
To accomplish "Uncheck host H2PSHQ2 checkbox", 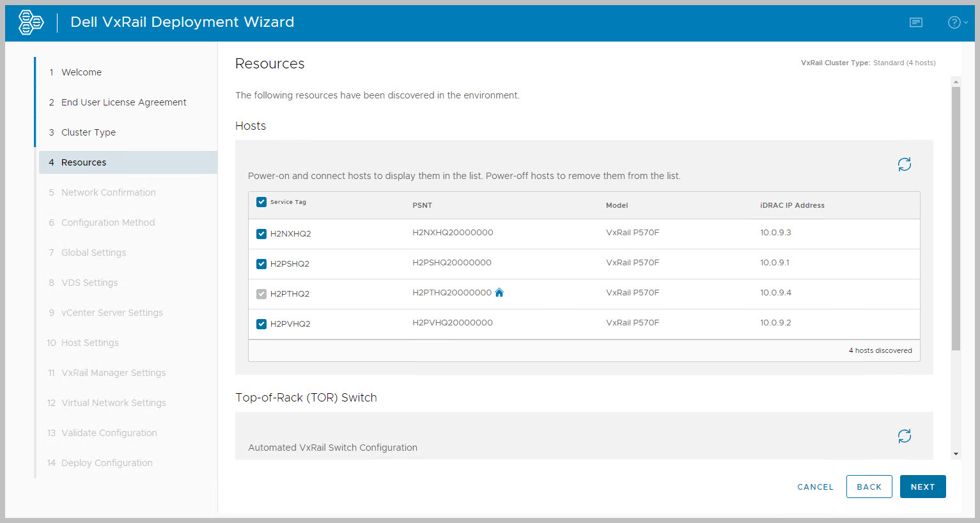I will [x=261, y=264].
